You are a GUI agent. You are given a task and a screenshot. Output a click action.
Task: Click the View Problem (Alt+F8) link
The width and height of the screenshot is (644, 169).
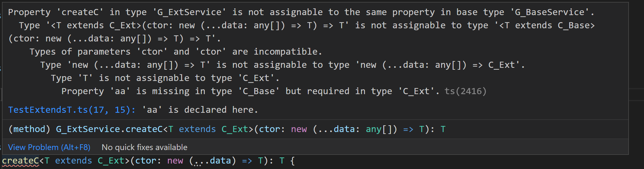49,147
